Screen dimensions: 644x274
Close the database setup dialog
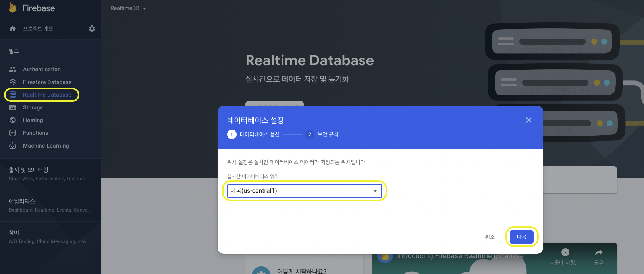tap(529, 120)
